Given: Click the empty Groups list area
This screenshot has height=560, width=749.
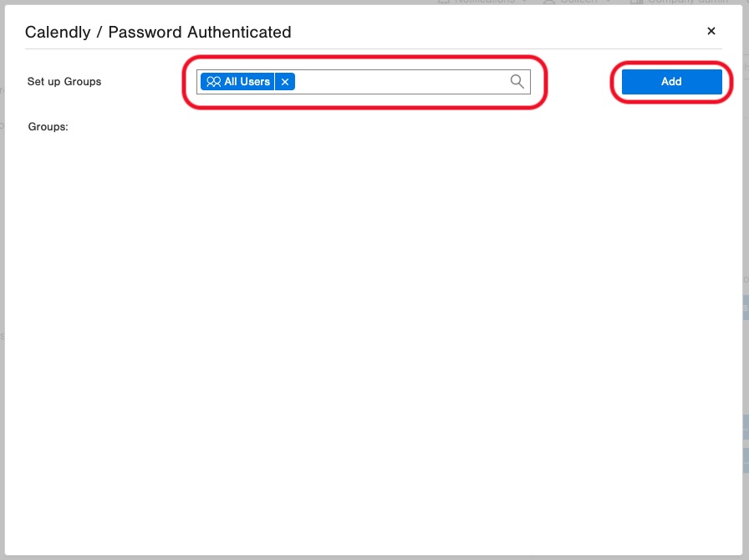Looking at the screenshot, I should (x=373, y=334).
